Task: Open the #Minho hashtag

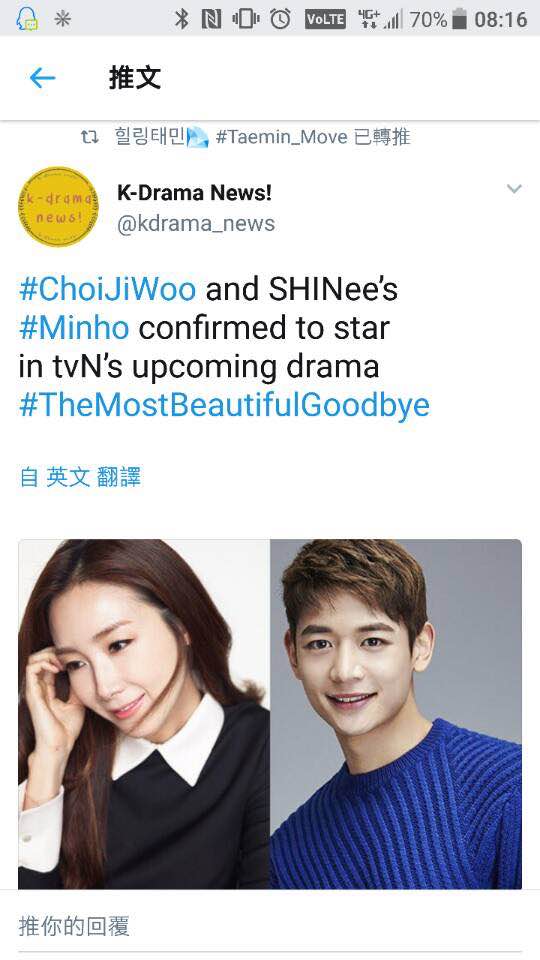Action: pos(73,328)
